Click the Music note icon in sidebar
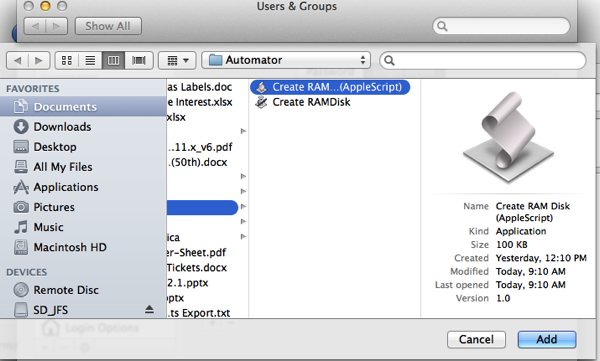Image resolution: width=600 pixels, height=361 pixels. (x=21, y=227)
